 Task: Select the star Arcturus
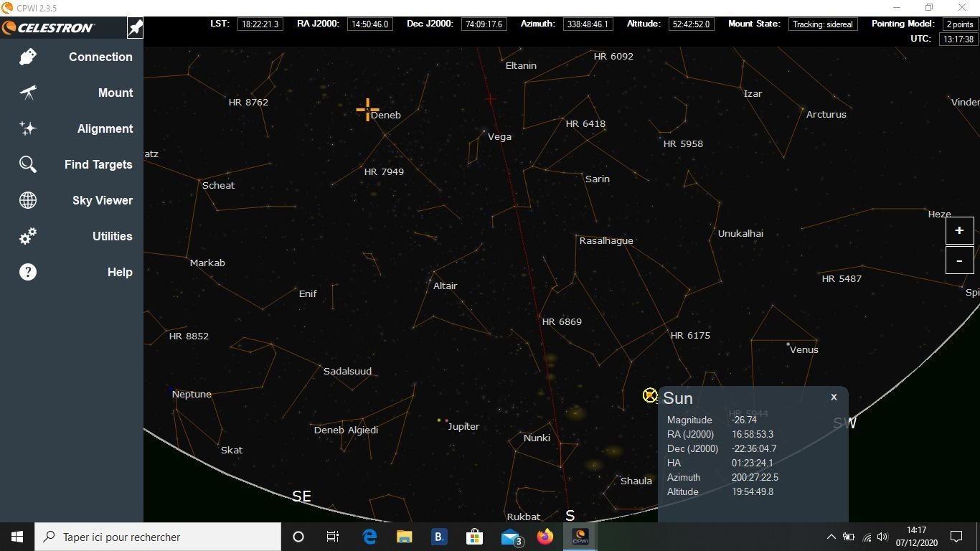pyautogui.click(x=826, y=114)
